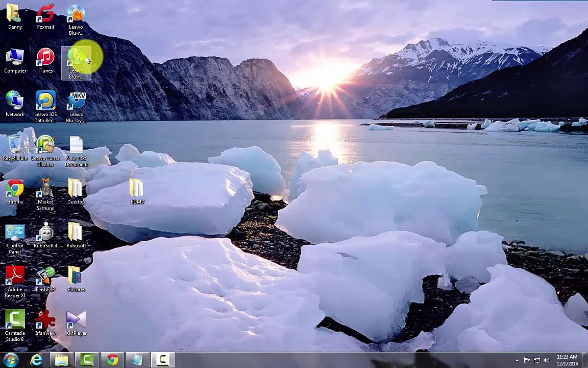Select the Leawo Tunes Cleaner shortcut

45,151
